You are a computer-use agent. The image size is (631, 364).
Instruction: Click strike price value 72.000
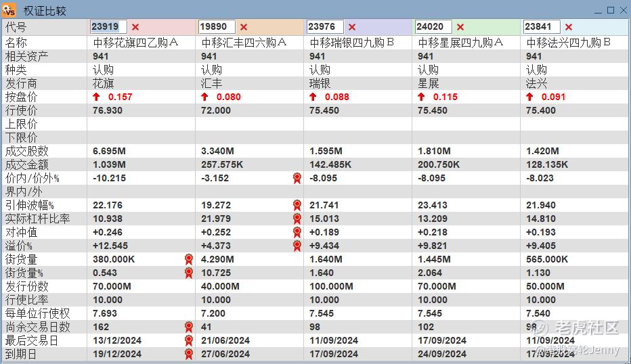[216, 110]
